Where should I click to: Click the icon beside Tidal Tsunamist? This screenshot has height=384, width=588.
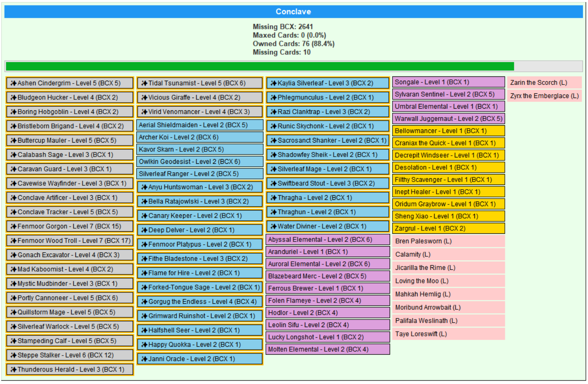click(x=145, y=83)
